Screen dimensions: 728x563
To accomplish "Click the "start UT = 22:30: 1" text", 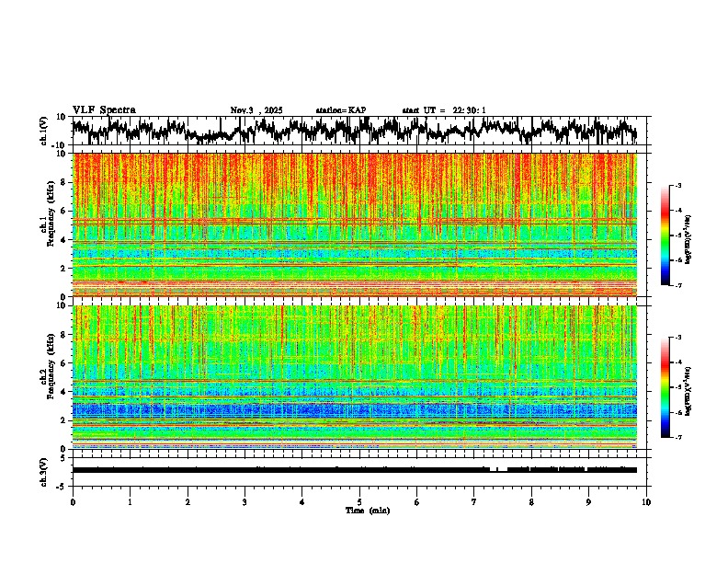I will [444, 110].
